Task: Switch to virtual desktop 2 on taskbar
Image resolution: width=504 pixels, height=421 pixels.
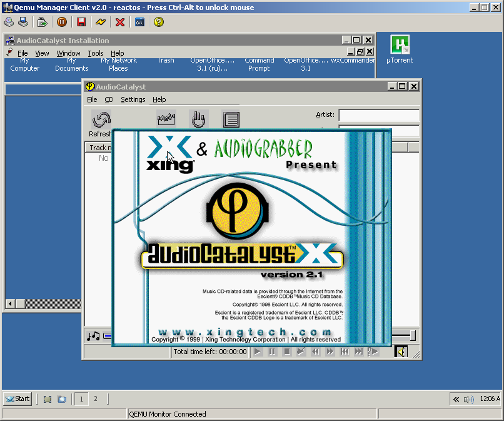Action: 96,398
